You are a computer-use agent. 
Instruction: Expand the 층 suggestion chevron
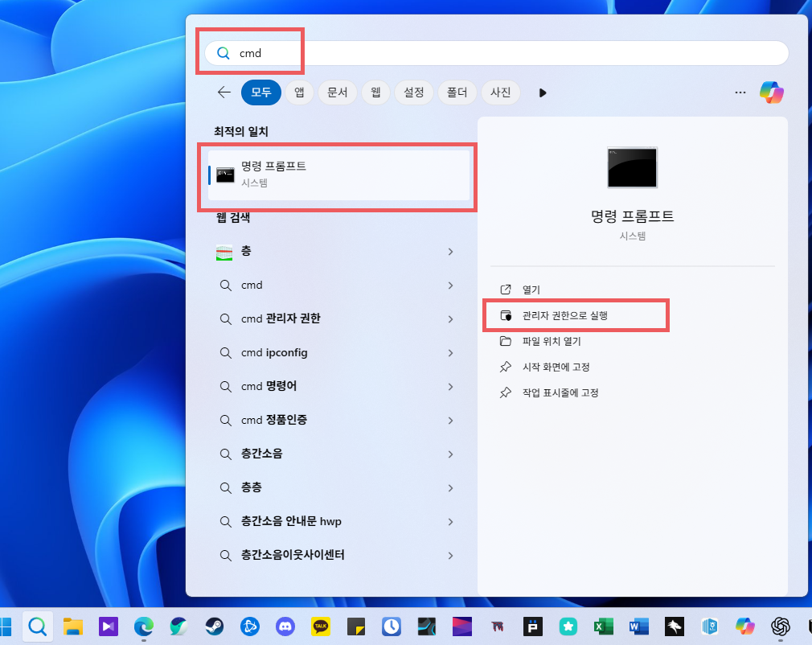pos(450,252)
